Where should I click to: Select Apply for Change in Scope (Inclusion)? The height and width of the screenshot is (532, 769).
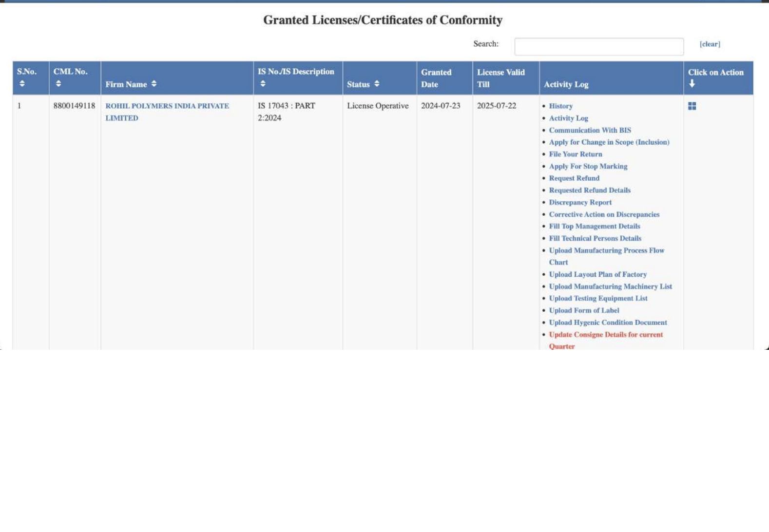click(x=609, y=142)
